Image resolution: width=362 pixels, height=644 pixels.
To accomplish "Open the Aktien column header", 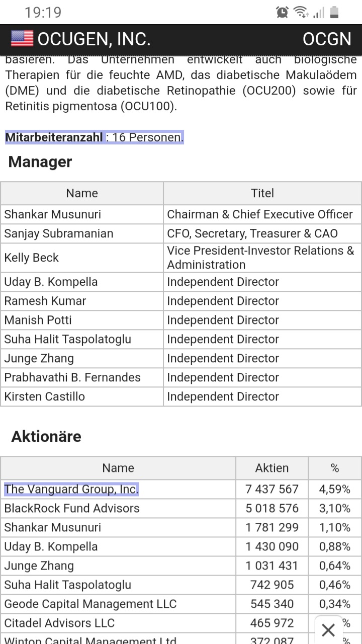I will coord(271,468).
